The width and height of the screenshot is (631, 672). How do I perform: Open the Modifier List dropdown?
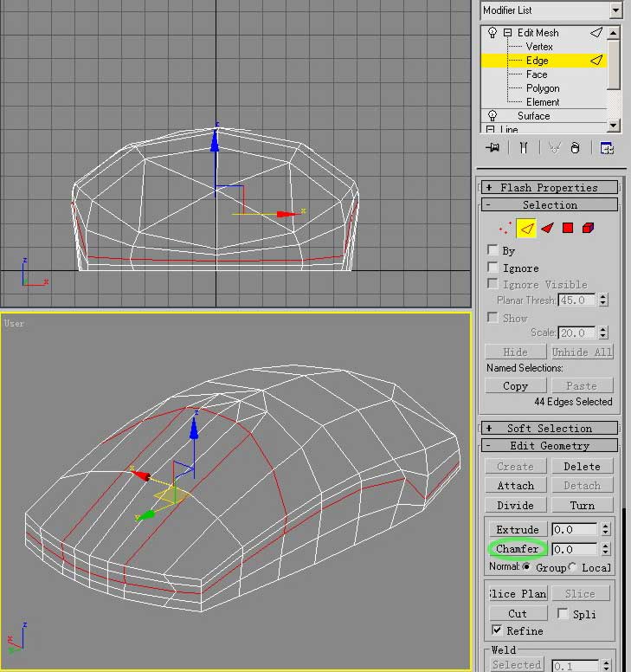coord(615,10)
